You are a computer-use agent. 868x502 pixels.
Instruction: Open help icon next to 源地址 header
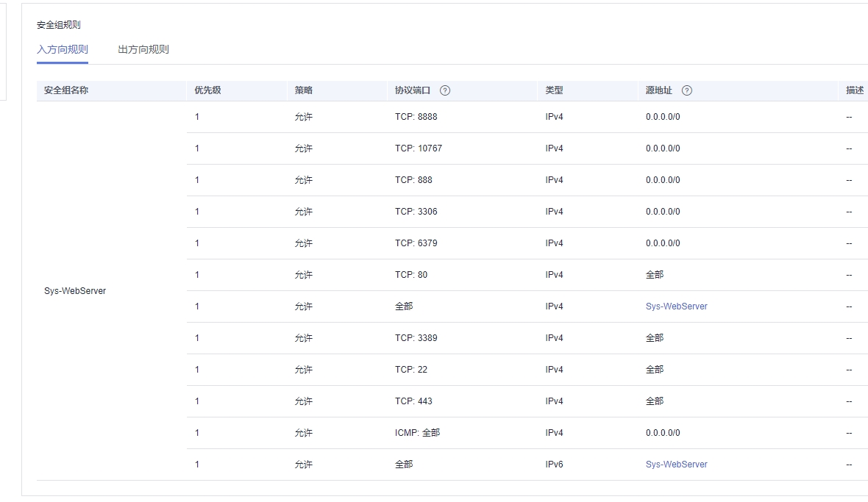(686, 90)
